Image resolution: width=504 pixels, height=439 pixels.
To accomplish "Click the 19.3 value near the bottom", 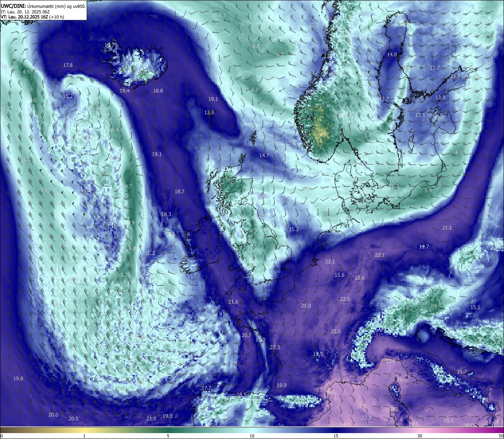I will click(x=167, y=416).
